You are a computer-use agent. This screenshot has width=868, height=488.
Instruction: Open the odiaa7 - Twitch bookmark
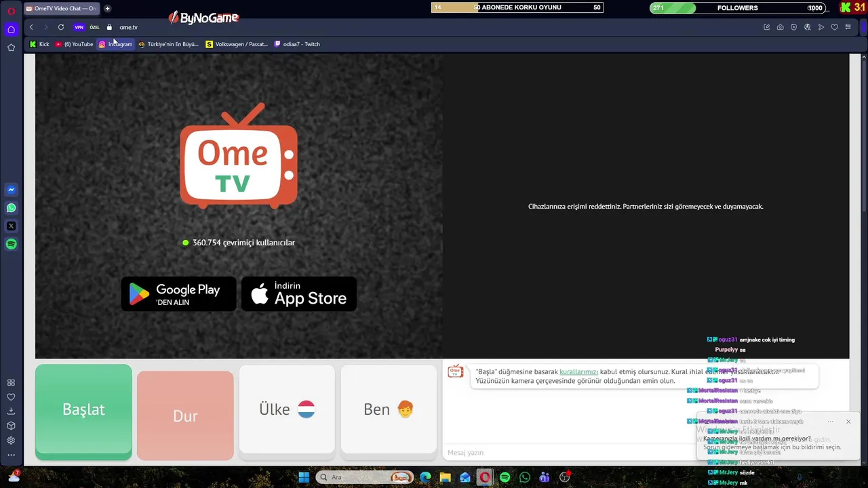tap(297, 44)
